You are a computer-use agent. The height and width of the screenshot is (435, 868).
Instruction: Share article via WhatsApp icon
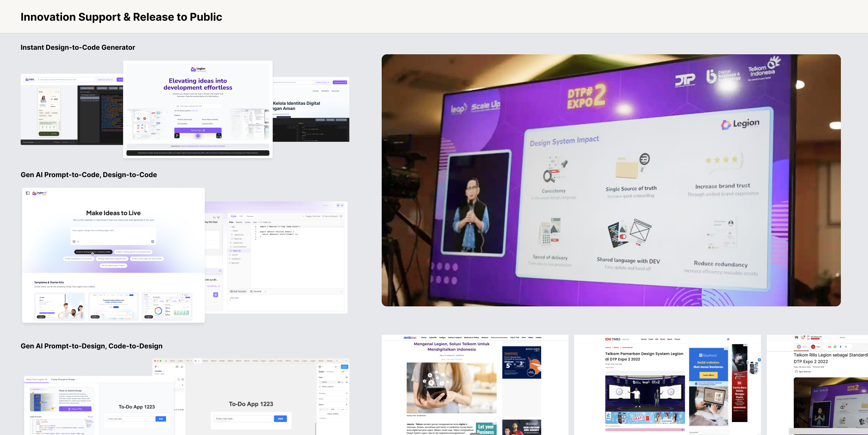pyautogui.click(x=835, y=347)
